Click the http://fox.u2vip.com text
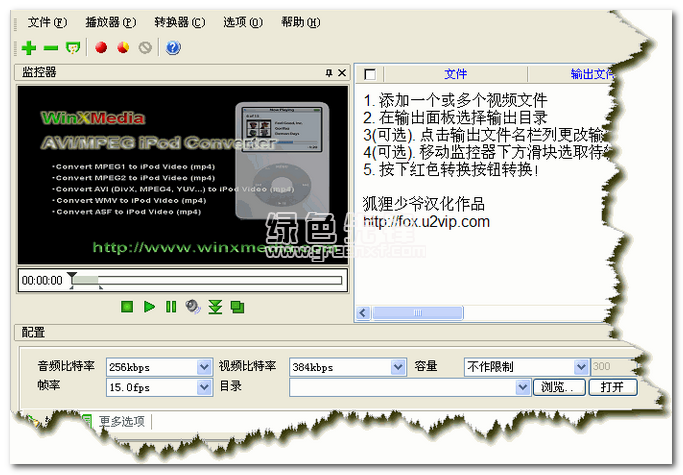Screen dimensions: 683x475 426,222
